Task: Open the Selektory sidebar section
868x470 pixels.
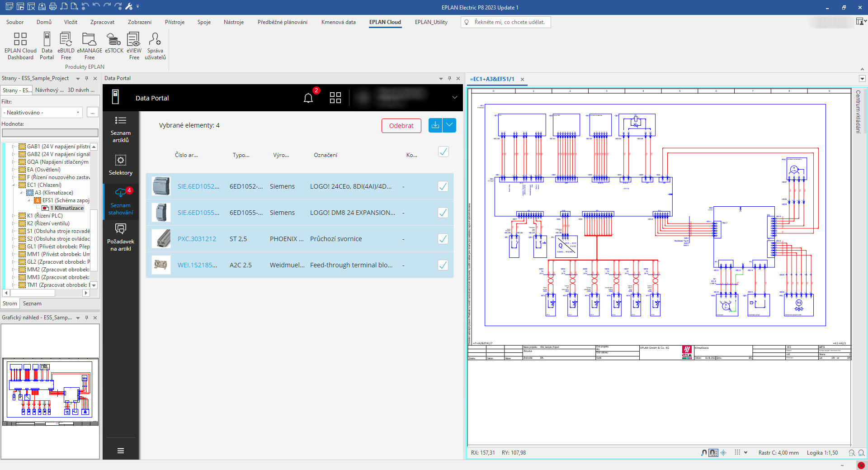Action: coord(121,165)
